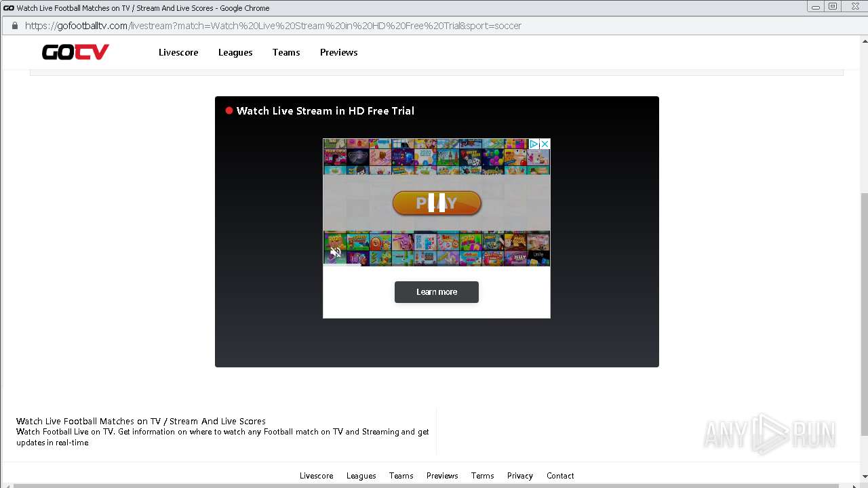Pause the ad video playback

click(437, 203)
